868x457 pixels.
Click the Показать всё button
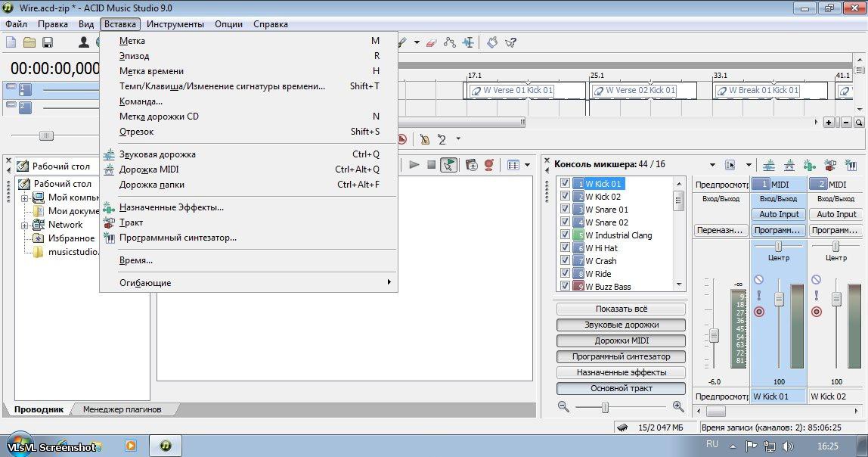(621, 309)
